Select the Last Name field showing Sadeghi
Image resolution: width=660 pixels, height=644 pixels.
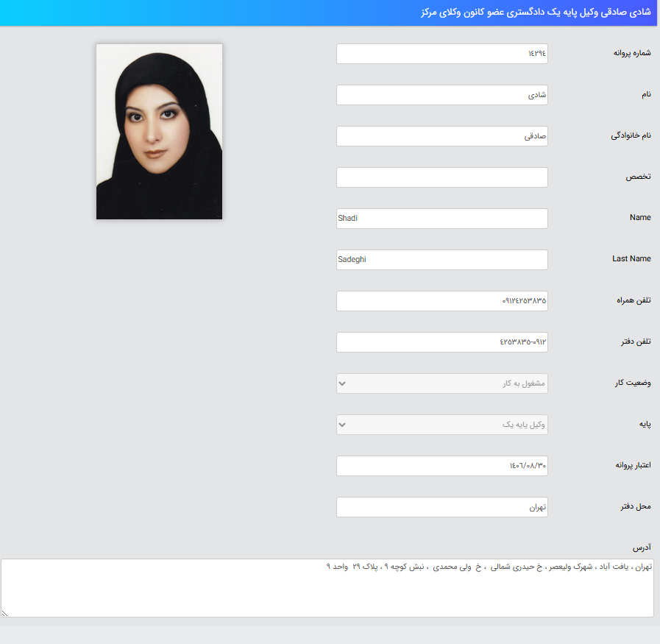(x=441, y=259)
